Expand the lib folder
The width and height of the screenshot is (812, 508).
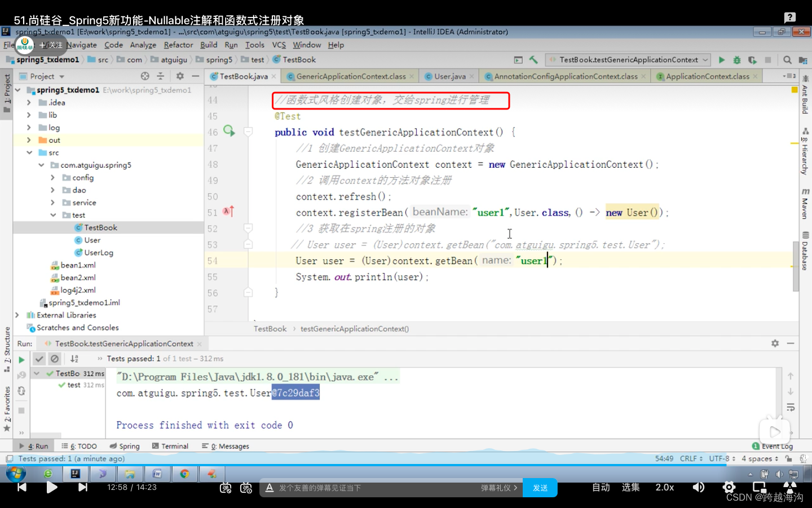29,115
